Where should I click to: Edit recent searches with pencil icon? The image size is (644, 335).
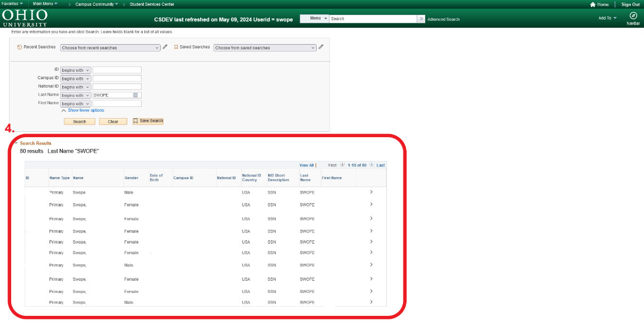click(165, 47)
